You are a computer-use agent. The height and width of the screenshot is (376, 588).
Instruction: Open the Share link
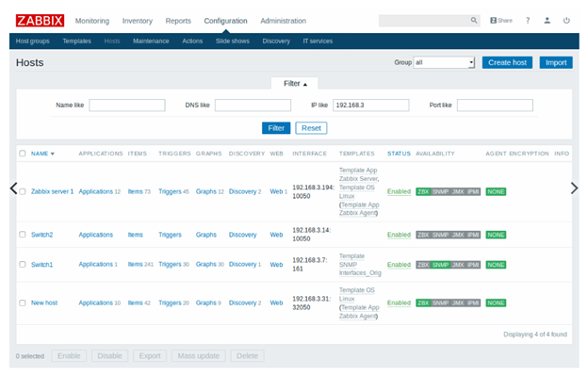coord(501,21)
